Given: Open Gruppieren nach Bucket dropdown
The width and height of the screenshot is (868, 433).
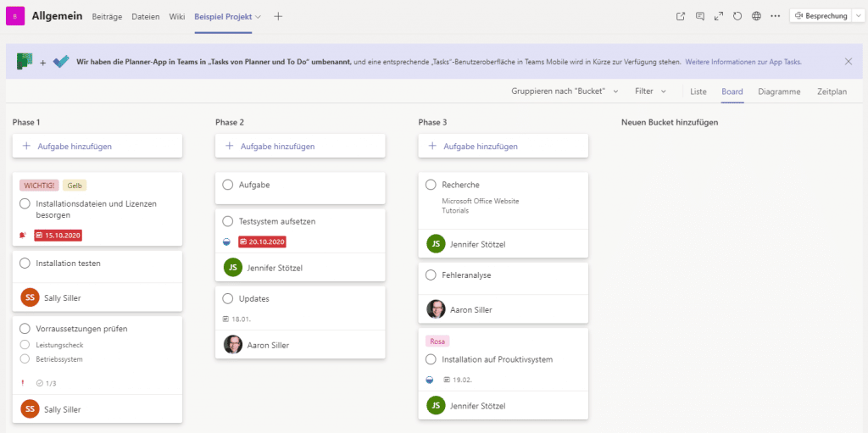Looking at the screenshot, I should tap(565, 92).
